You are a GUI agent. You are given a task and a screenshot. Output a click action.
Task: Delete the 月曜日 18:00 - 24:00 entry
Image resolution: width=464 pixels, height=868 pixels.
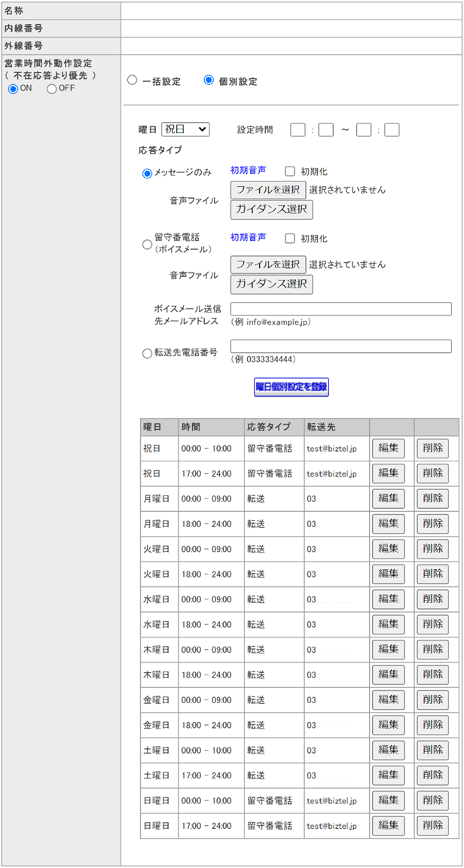(x=432, y=524)
